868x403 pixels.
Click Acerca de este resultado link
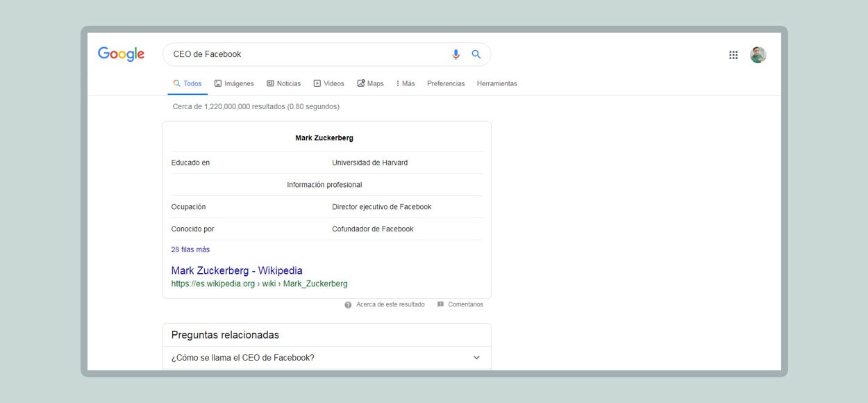pyautogui.click(x=390, y=304)
